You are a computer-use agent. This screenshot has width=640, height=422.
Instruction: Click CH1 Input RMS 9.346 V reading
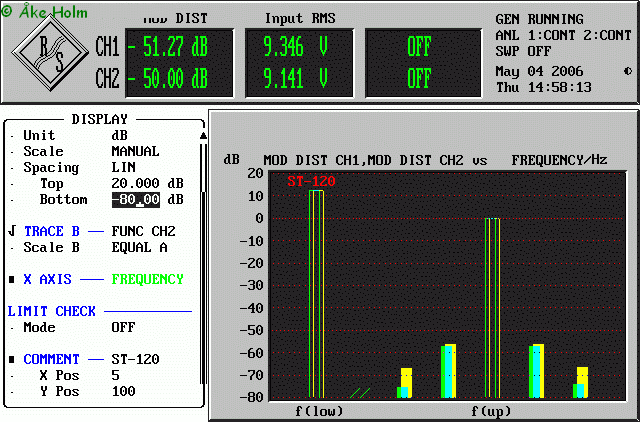point(296,47)
